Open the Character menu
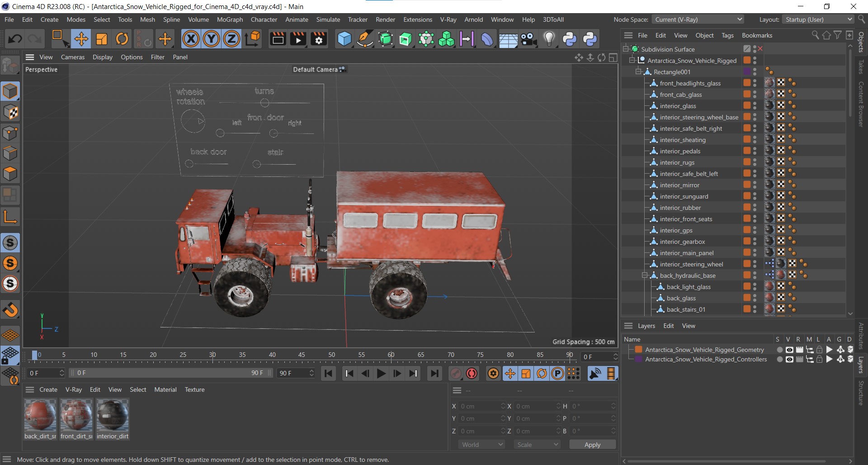 point(264,19)
